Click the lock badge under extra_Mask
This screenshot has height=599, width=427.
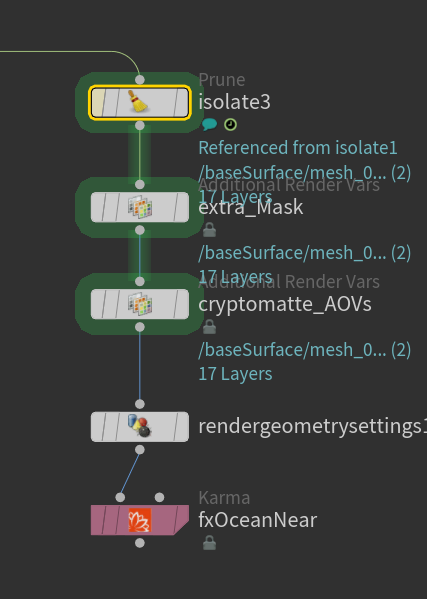(209, 230)
